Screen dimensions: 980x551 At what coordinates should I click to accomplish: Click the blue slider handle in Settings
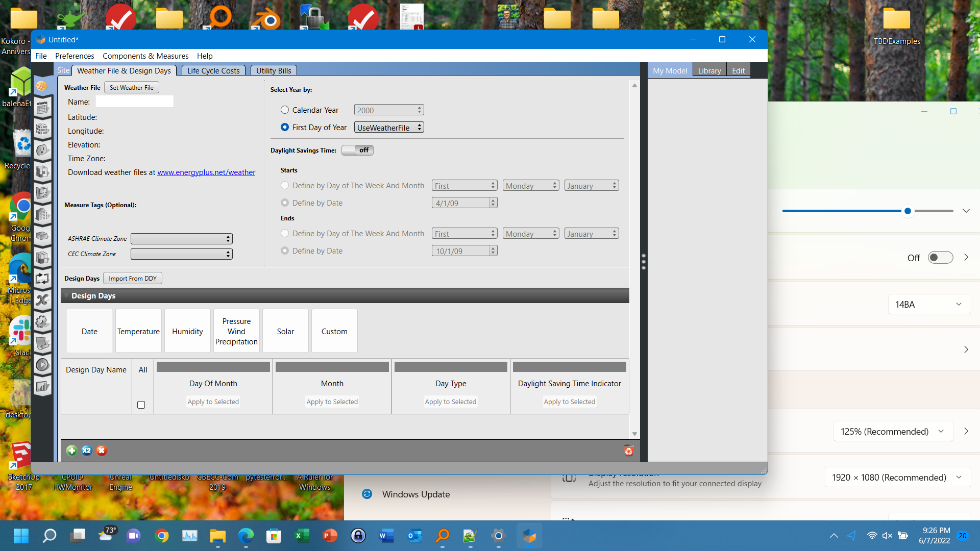click(908, 211)
